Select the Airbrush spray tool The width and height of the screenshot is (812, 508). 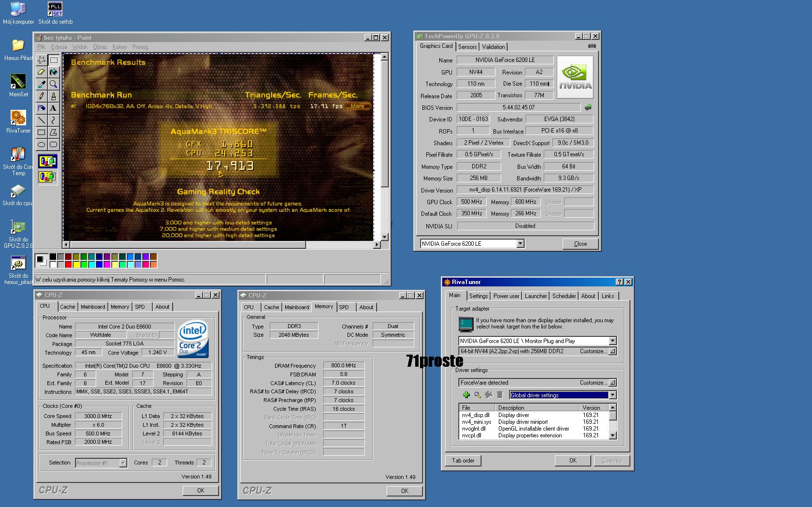42,108
